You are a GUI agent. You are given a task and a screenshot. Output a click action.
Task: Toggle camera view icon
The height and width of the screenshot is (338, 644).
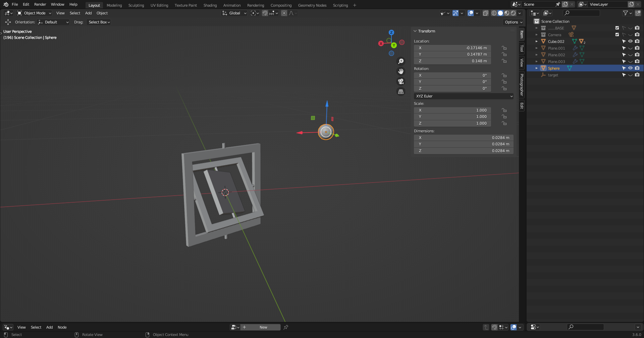click(x=401, y=81)
